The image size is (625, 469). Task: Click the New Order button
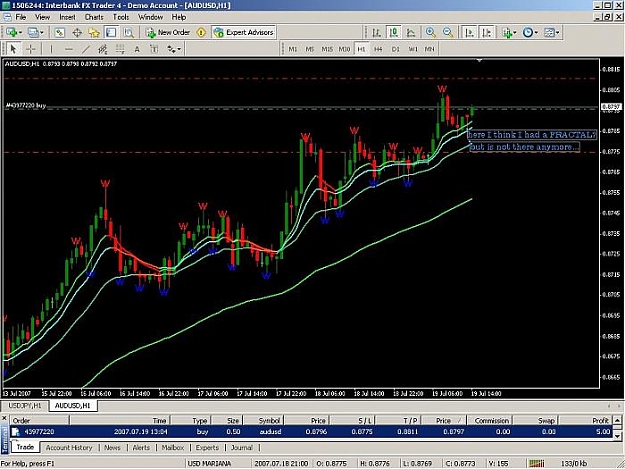click(168, 32)
